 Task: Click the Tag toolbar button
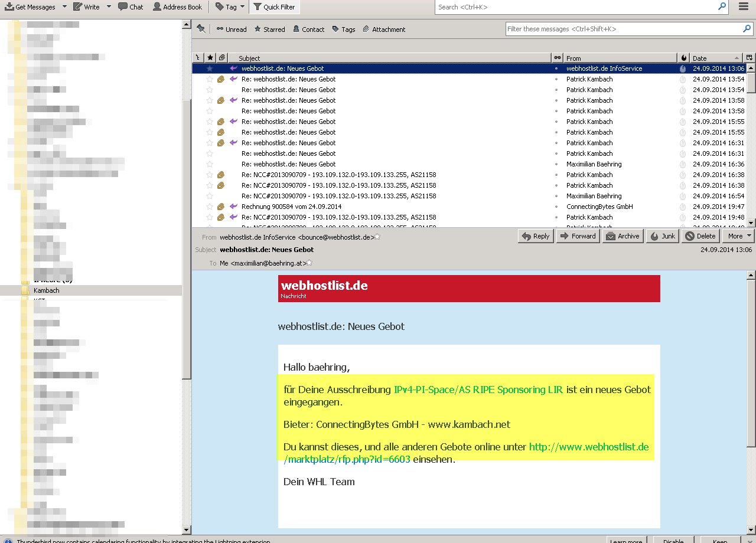[226, 7]
